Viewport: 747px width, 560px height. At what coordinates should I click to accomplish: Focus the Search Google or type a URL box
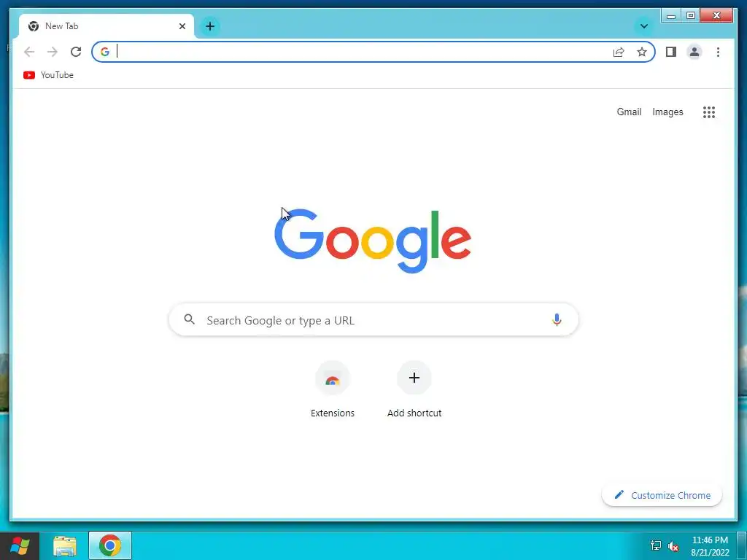(373, 319)
